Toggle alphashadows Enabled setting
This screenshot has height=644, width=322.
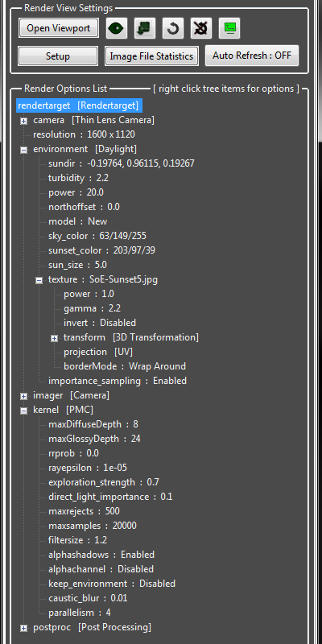[x=101, y=555]
